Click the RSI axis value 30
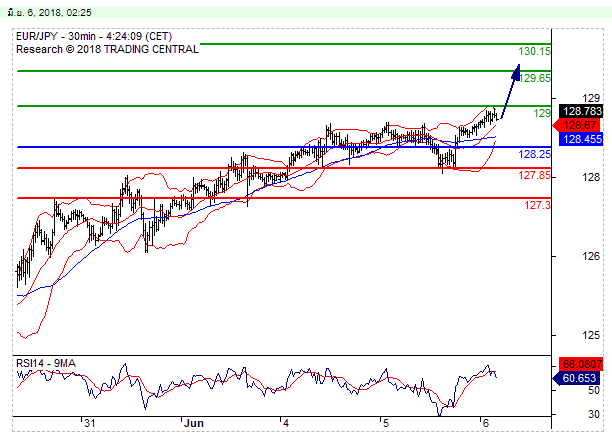612x441 pixels. [594, 414]
